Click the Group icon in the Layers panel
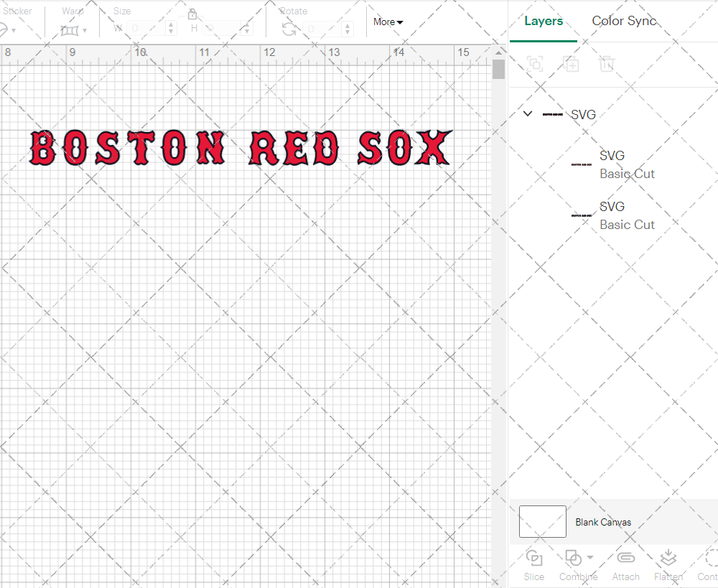718x588 pixels. pos(535,64)
